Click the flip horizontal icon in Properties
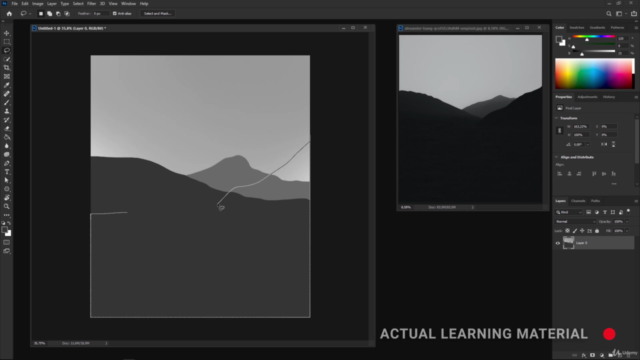This screenshot has height=360, width=640. [x=604, y=144]
